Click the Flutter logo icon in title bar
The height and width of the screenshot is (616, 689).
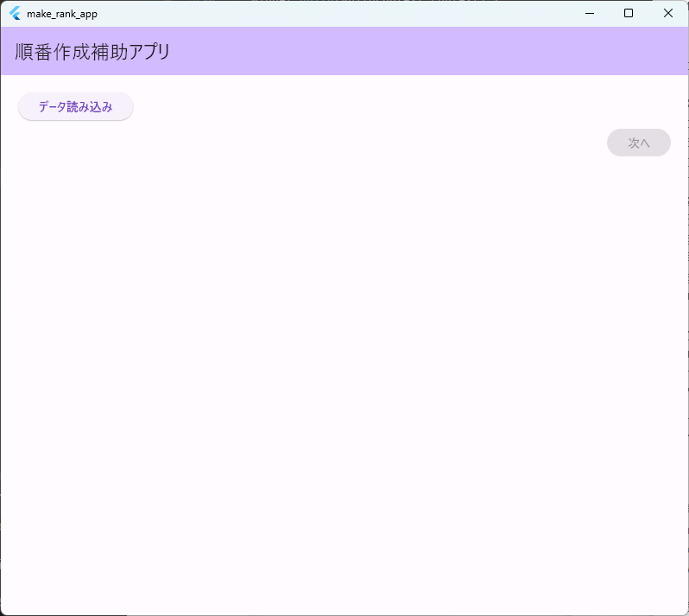pyautogui.click(x=15, y=14)
